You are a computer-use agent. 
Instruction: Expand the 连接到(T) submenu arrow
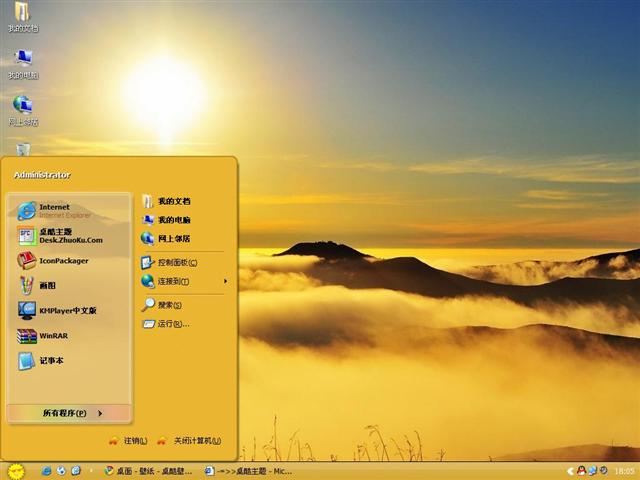(x=225, y=281)
